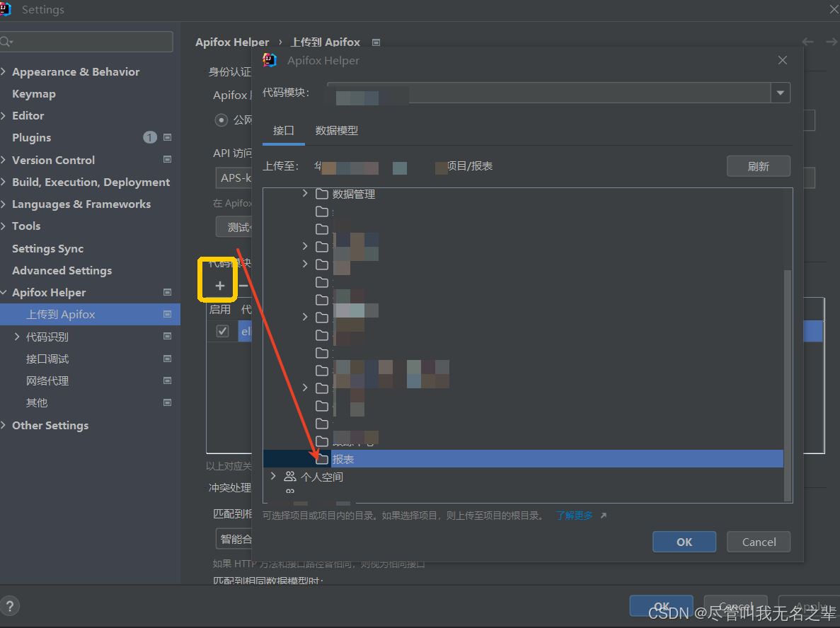Select the 公网 radio button

221,120
